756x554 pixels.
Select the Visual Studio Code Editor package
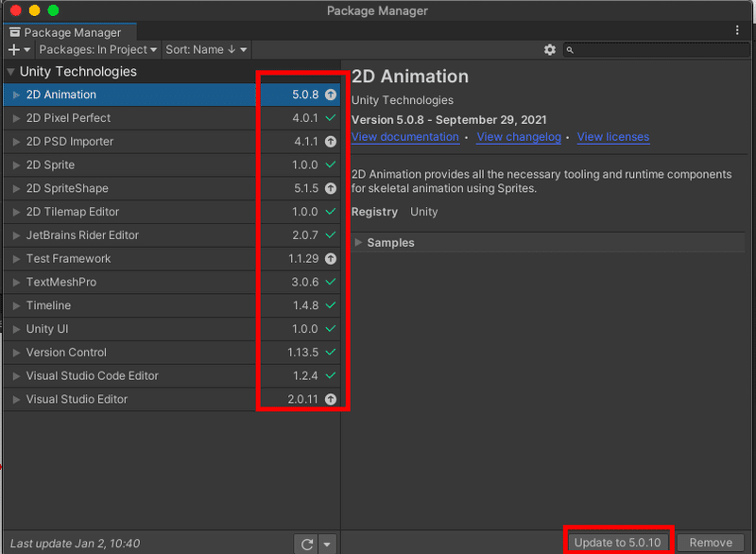[x=171, y=375]
